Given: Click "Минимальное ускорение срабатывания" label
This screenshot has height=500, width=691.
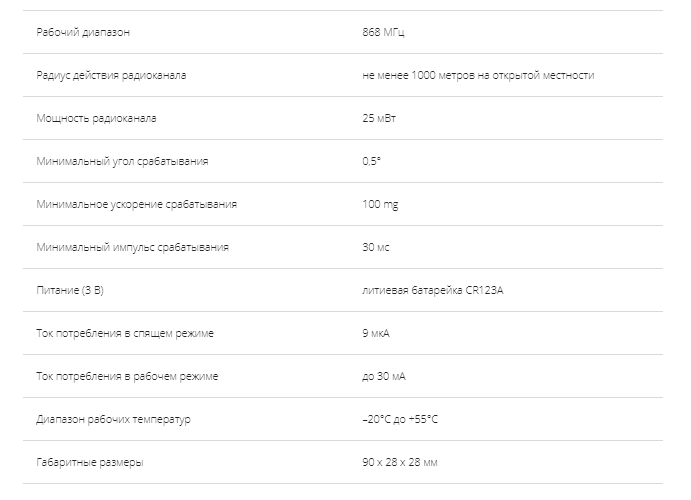Looking at the screenshot, I should (x=136, y=204).
